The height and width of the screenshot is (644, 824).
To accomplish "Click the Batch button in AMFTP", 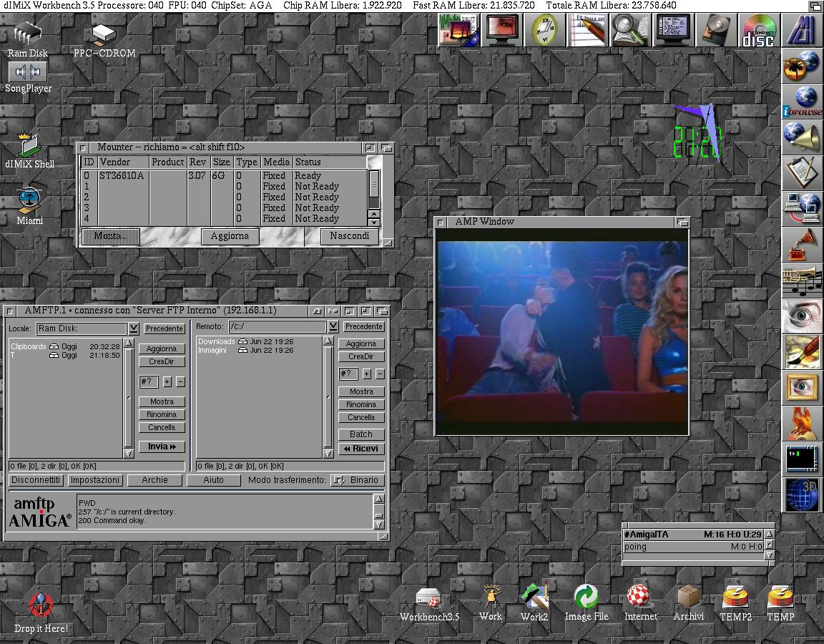I will (x=361, y=434).
